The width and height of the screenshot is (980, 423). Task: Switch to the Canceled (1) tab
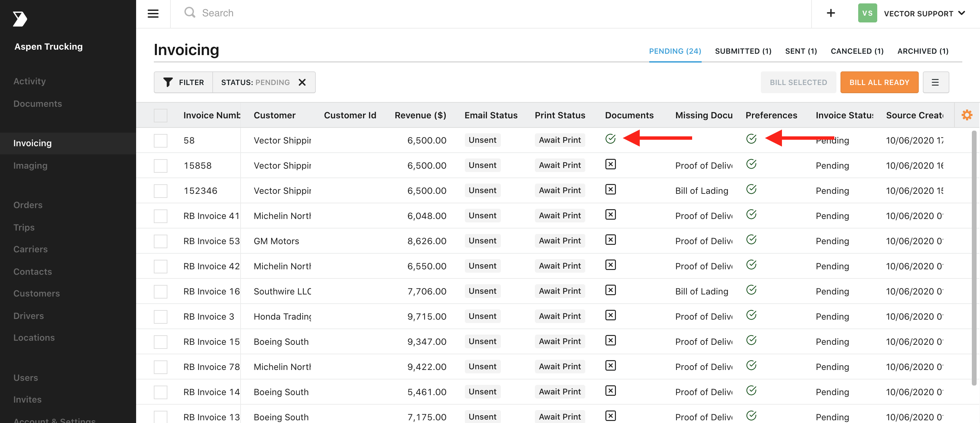coord(857,51)
